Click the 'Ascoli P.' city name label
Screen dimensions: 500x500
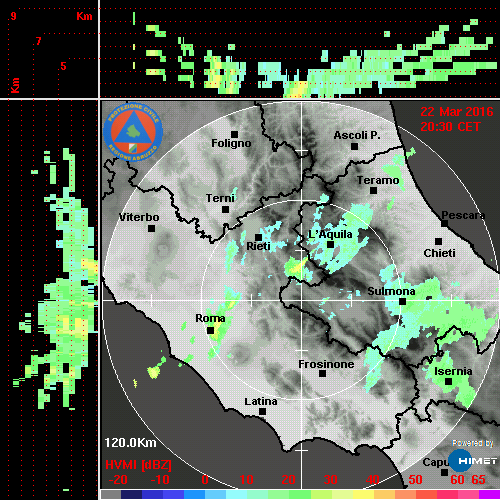[357, 135]
